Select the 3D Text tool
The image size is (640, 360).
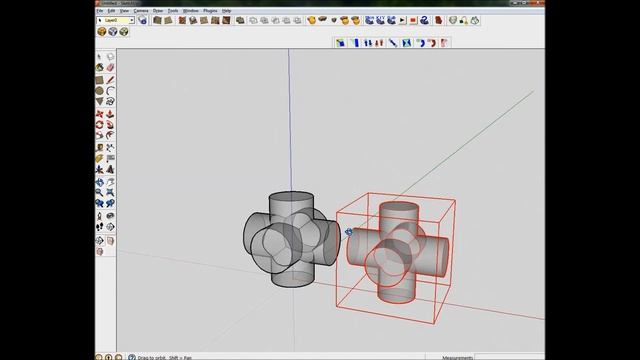click(x=110, y=169)
